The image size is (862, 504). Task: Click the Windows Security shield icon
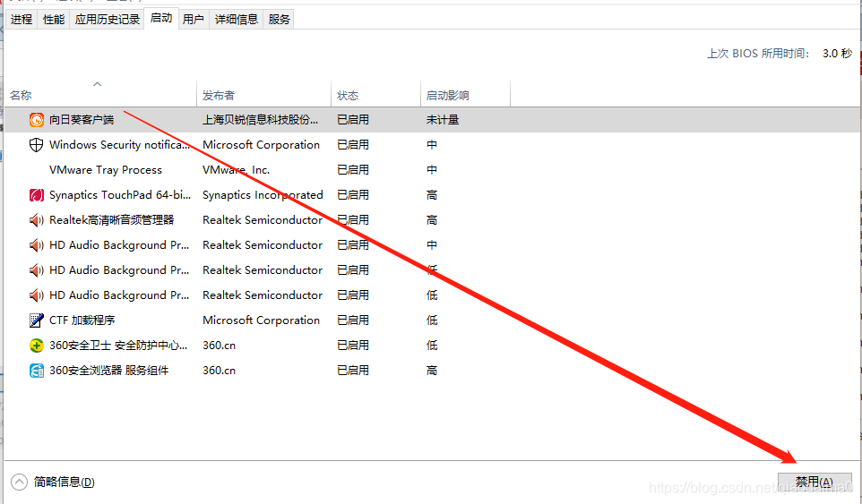click(36, 145)
